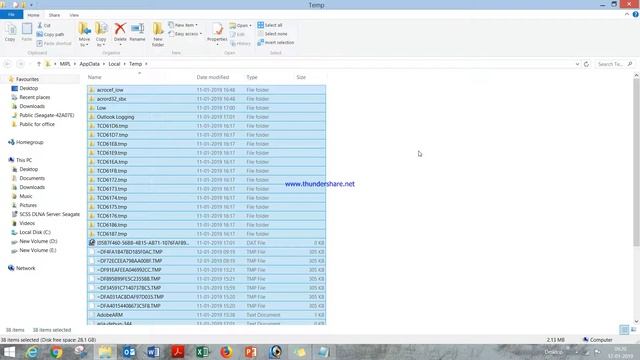The width and height of the screenshot is (640, 360).
Task: Switch to Details view icon in status bar
Action: click(624, 330)
